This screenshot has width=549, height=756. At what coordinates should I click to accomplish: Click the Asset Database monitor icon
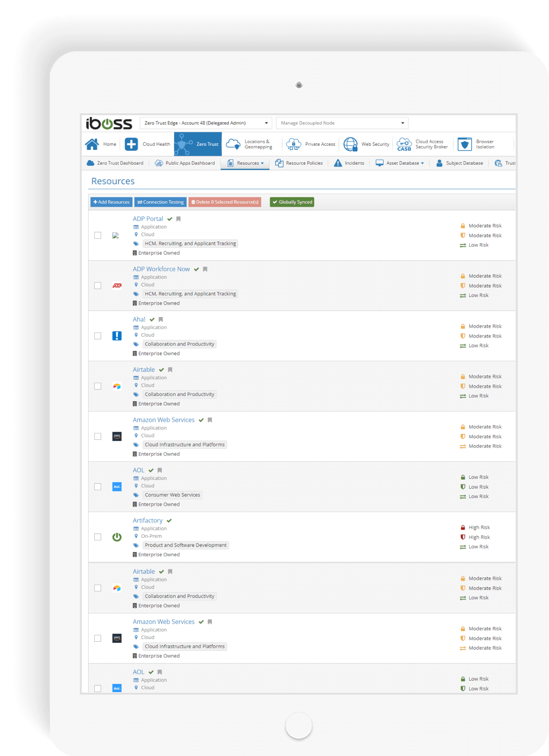379,163
